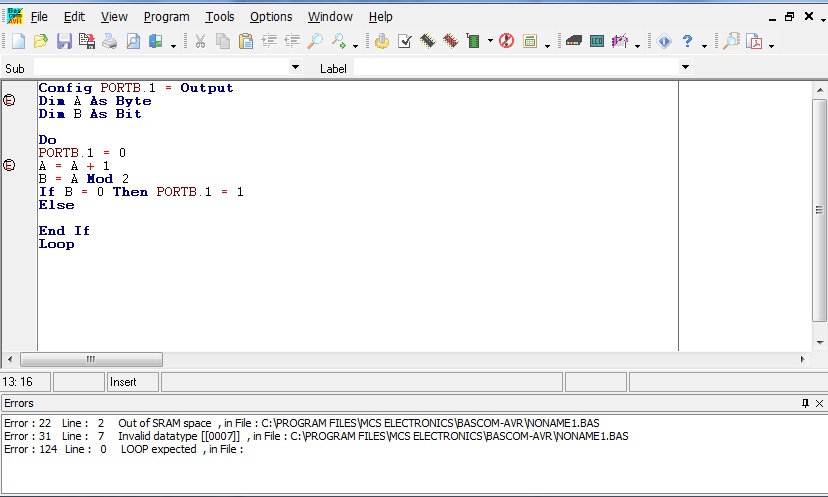Click the error marker beside A = A + 1
Viewport: 828px width, 497px height.
(10, 165)
